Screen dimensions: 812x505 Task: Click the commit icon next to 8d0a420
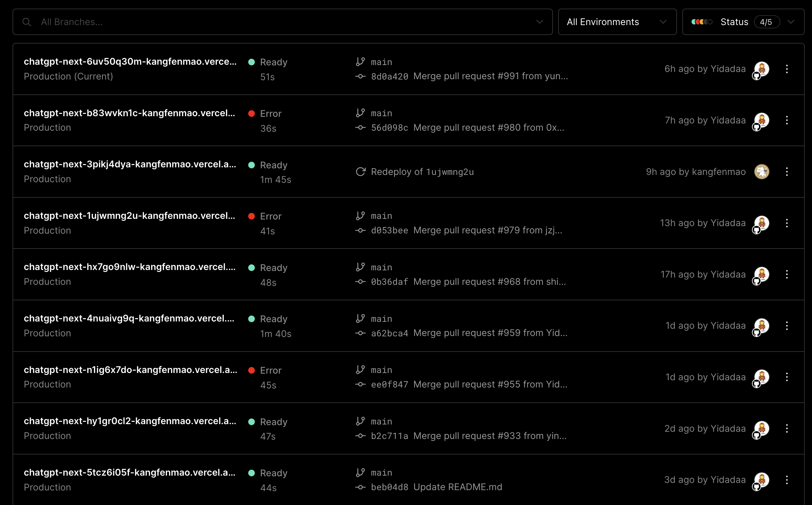click(361, 76)
